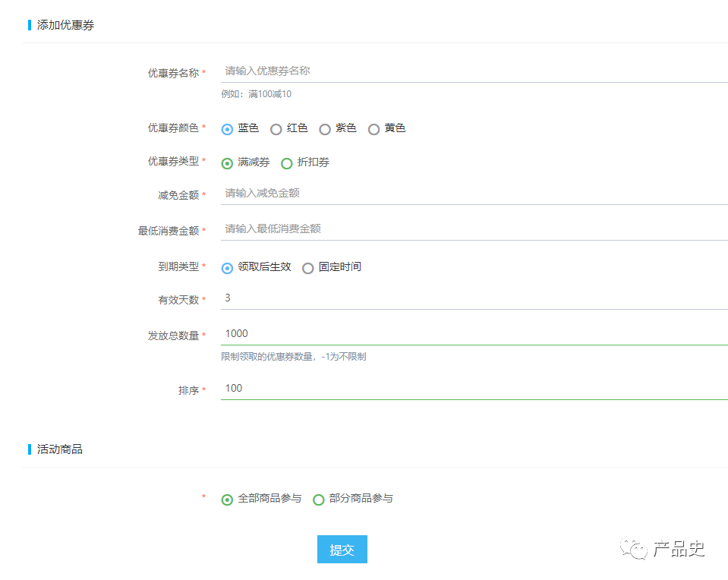Pick the 紫色 (purple) color option
728x580 pixels.
click(325, 129)
